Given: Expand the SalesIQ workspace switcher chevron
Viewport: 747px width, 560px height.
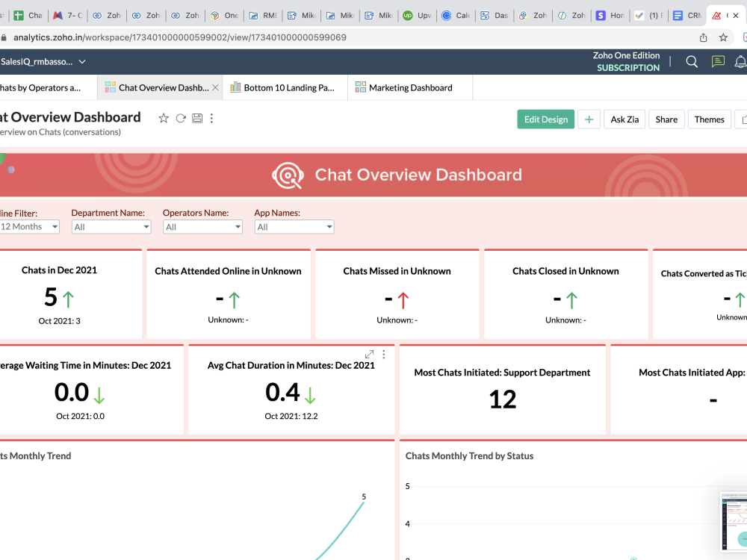Looking at the screenshot, I should pos(82,61).
